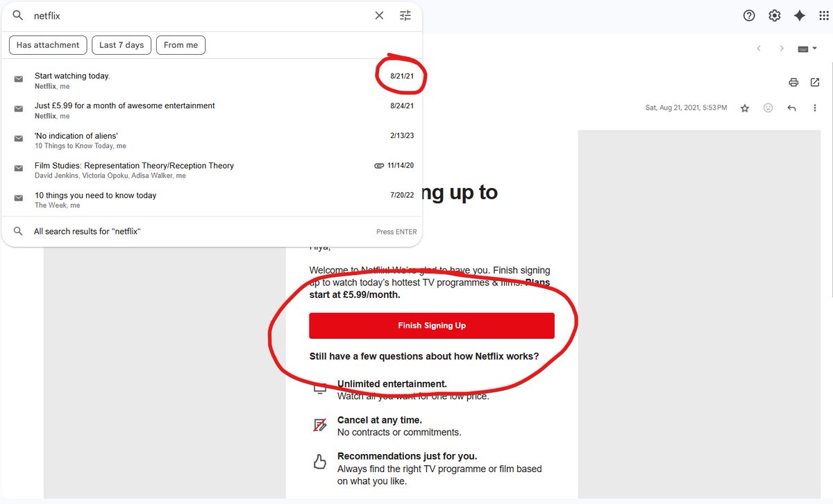
Task: Click magnifier icon beside All search results
Action: point(18,230)
